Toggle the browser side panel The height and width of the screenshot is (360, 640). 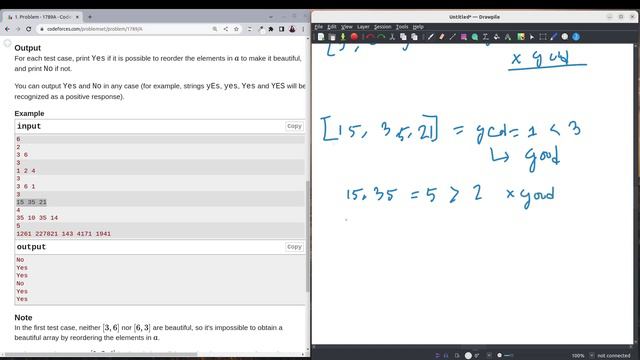(282, 29)
